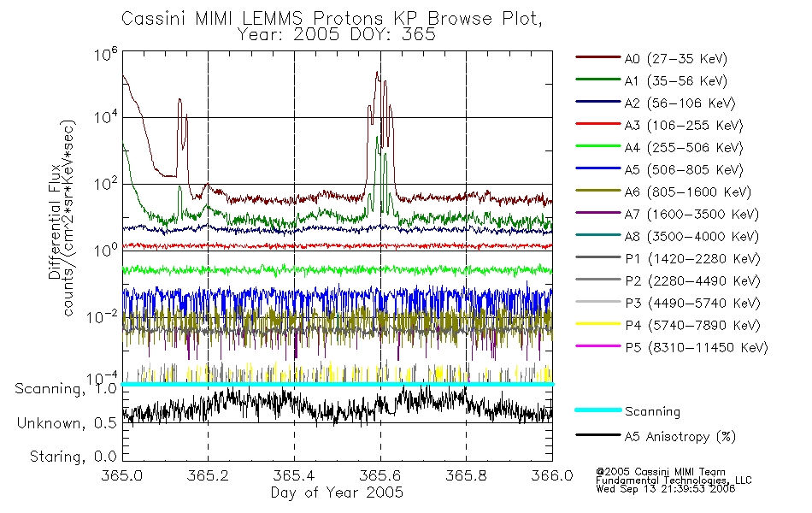Click the Scanning legend text

[652, 412]
